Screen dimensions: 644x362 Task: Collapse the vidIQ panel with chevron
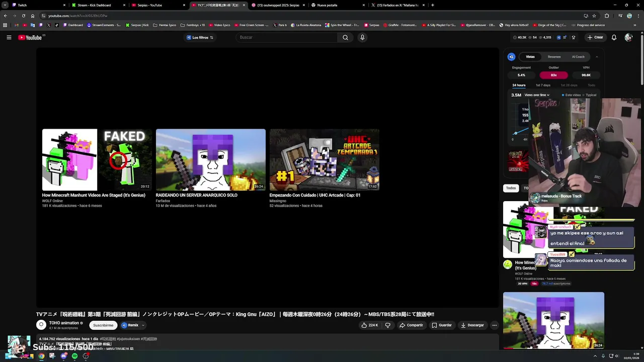pos(597,57)
